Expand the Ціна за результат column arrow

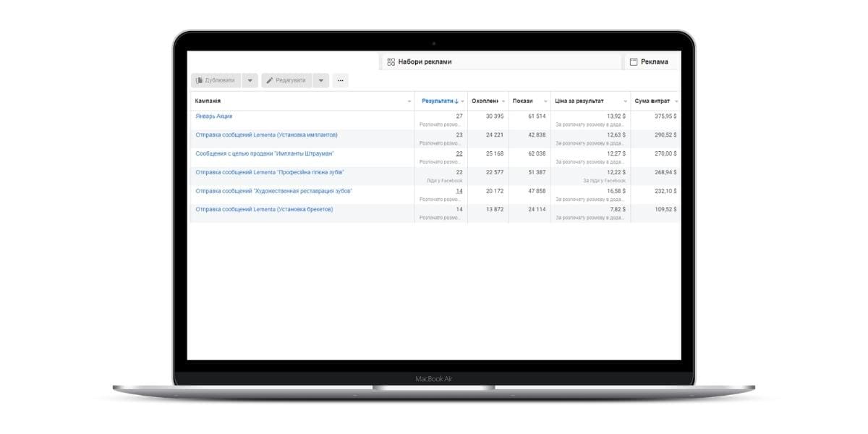(625, 101)
